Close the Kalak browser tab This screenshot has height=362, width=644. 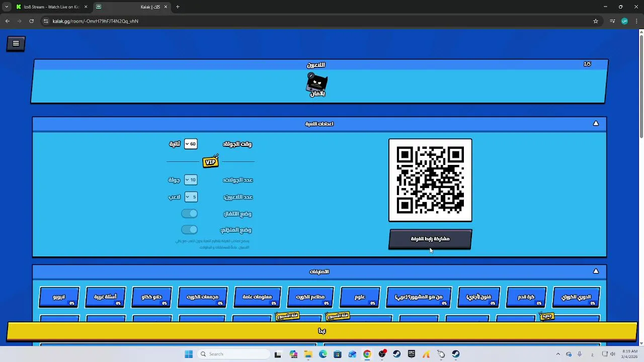166,7
